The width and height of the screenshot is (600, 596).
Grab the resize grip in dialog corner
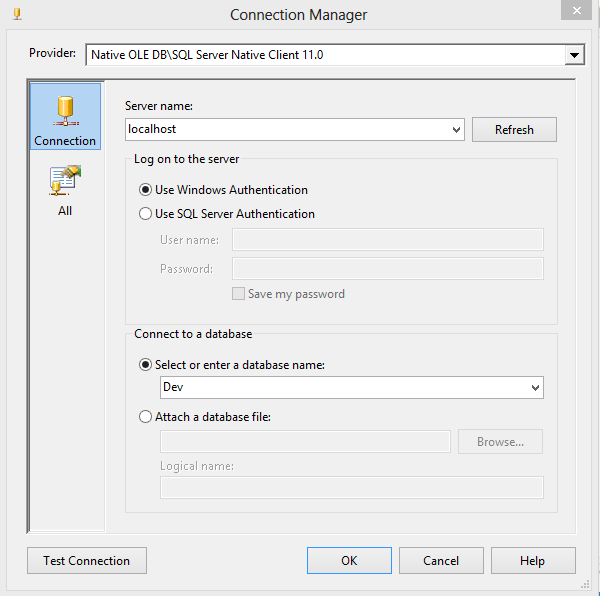click(585, 584)
